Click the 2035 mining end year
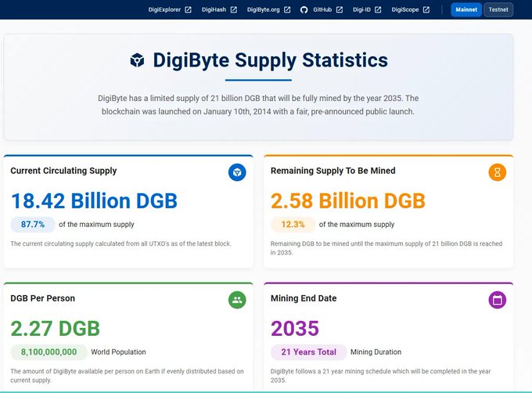 [x=295, y=328]
